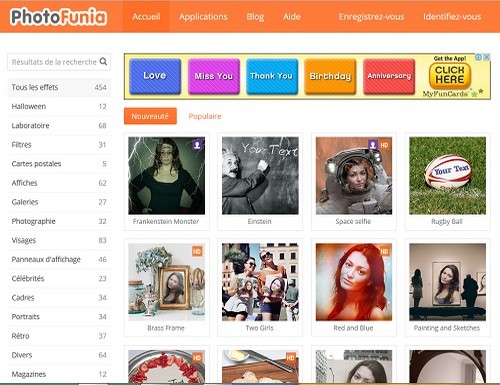Open the Space selfie effect thumbnail
This screenshot has height=385, width=500.
point(354,176)
